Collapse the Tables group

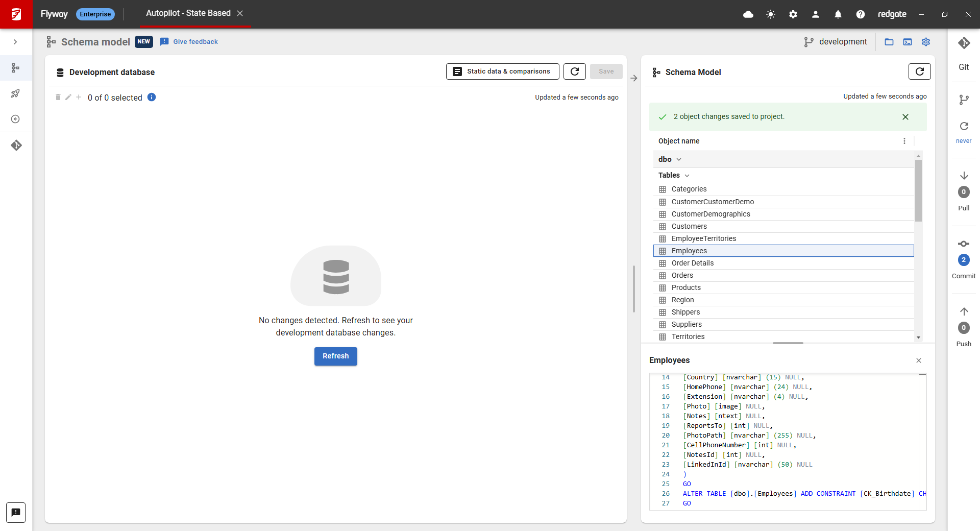(687, 175)
